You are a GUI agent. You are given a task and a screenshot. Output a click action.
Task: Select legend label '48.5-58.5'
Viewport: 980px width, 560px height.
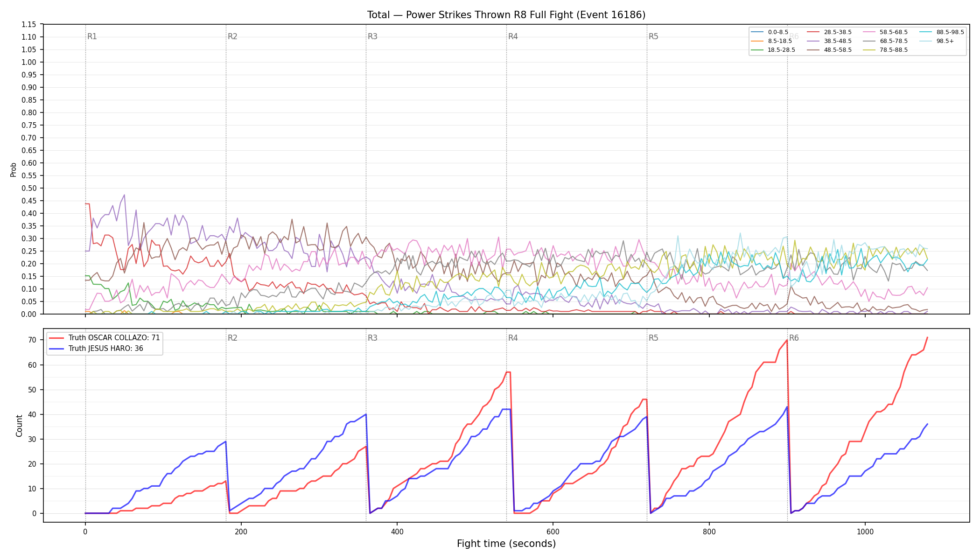pos(838,50)
